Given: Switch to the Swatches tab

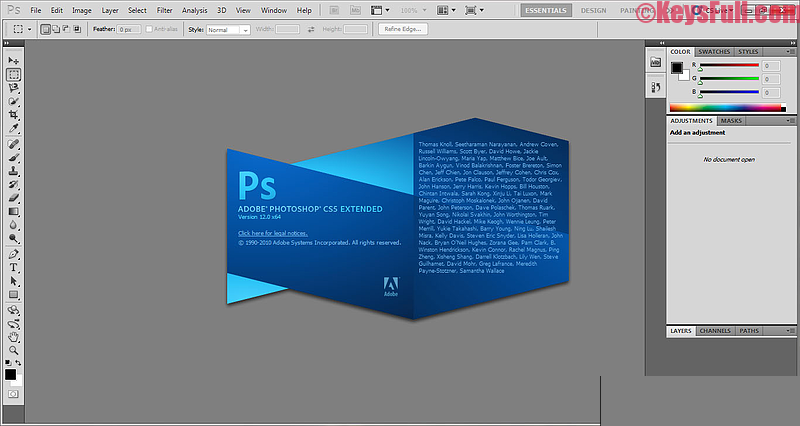Looking at the screenshot, I should tap(713, 51).
